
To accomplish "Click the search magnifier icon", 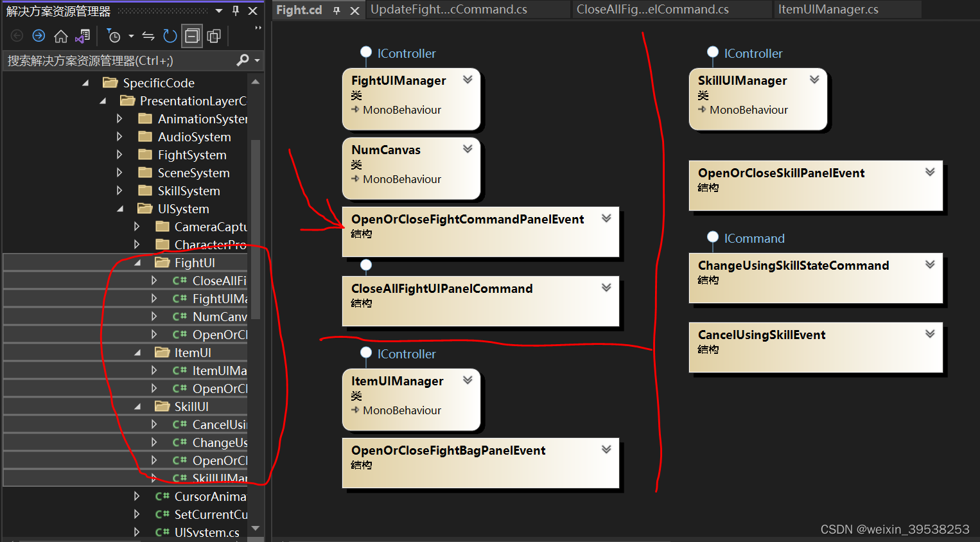I will click(243, 60).
